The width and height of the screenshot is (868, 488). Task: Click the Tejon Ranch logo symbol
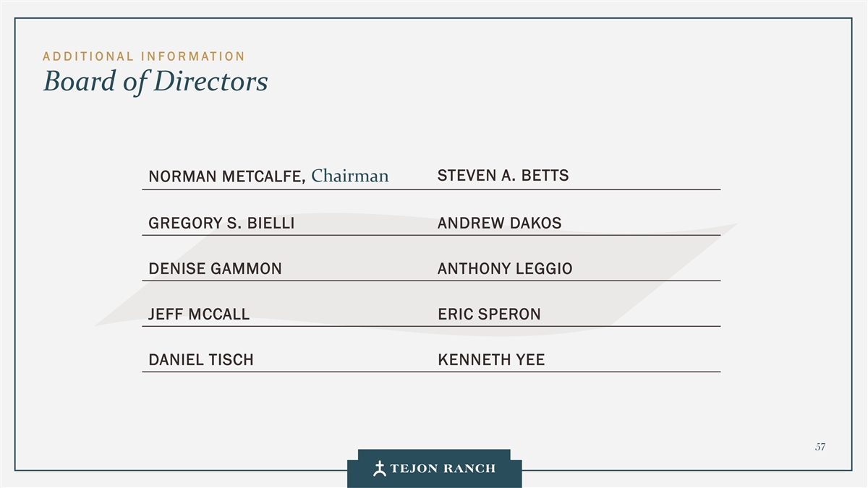click(x=379, y=468)
